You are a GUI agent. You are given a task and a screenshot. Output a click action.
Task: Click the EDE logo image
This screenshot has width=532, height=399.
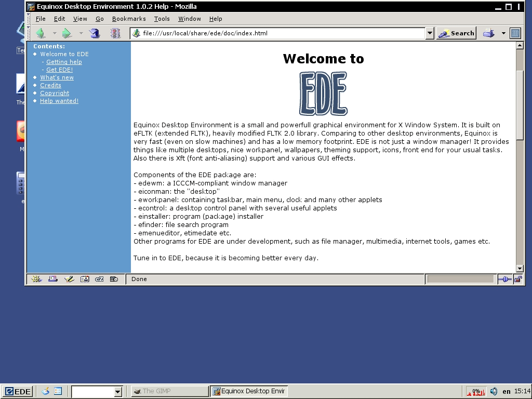[x=323, y=94]
